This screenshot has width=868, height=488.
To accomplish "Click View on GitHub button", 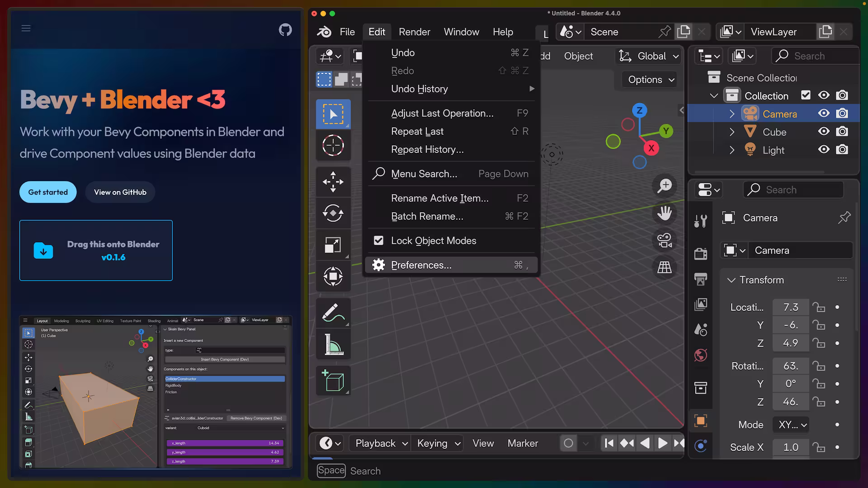I will (120, 192).
